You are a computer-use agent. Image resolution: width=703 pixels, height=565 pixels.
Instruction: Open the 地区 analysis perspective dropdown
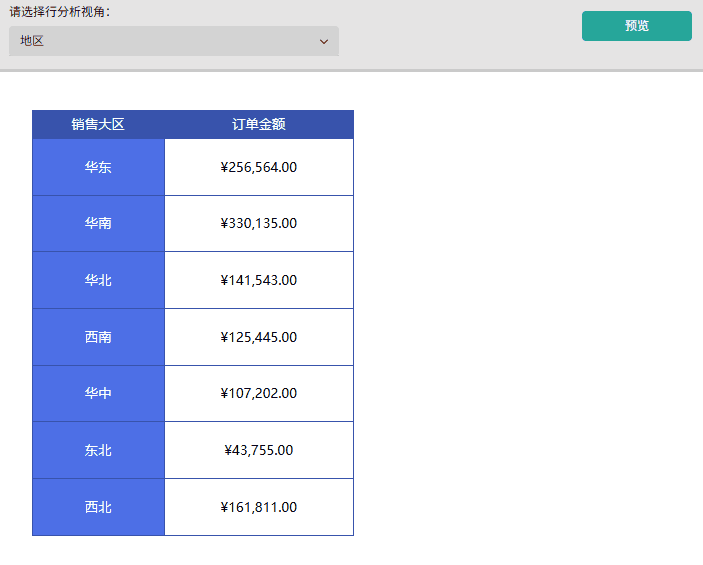click(x=174, y=41)
